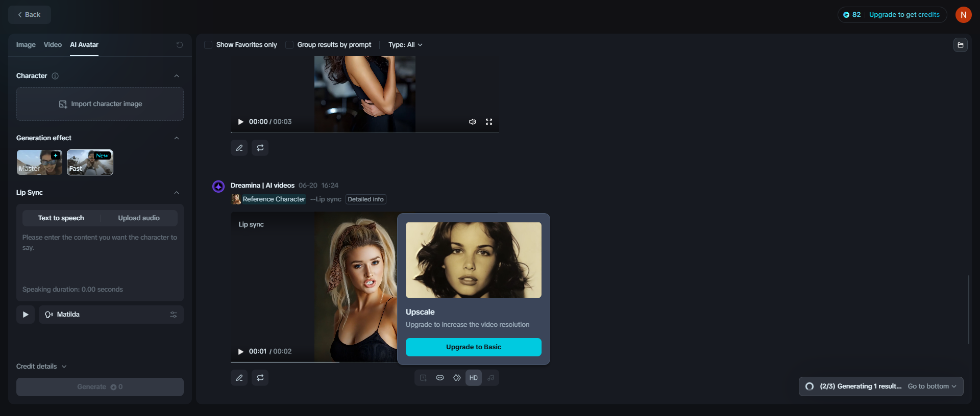This screenshot has height=416, width=980.
Task: Click the edit pencil under the first video
Action: (x=239, y=148)
